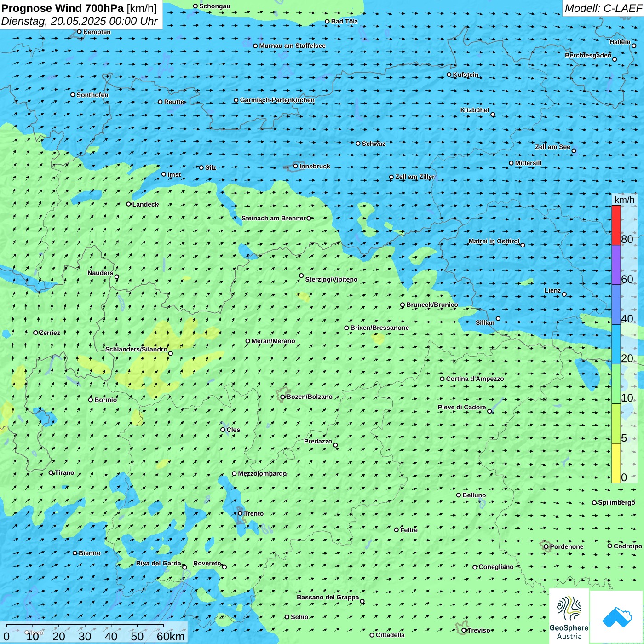This screenshot has width=644, height=644.
Task: Click the Trento city marker
Action: [x=240, y=513]
